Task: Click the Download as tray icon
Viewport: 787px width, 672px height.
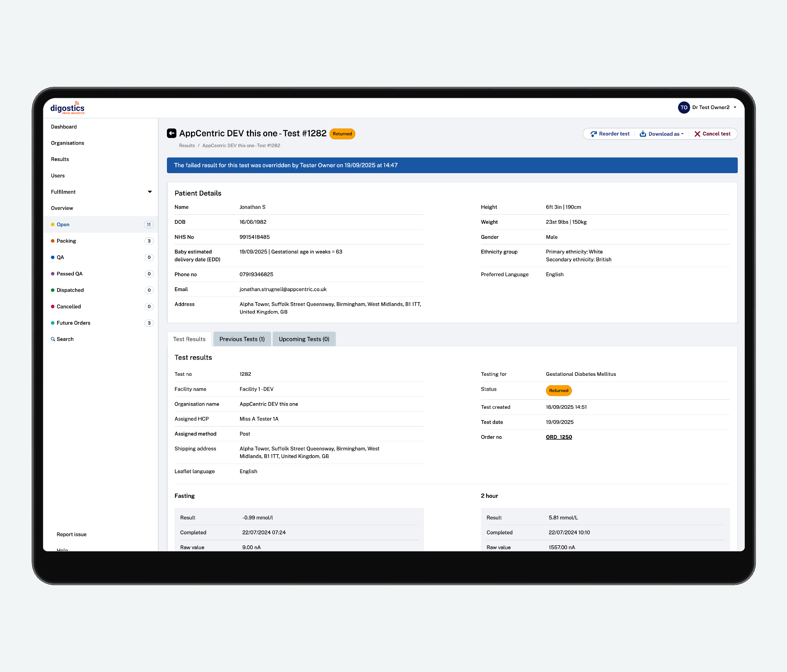Action: point(643,134)
